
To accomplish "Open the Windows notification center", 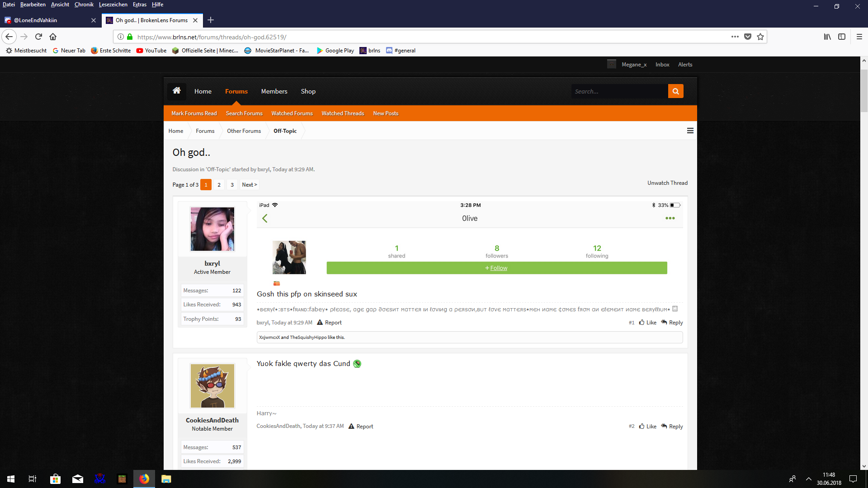I will click(x=853, y=479).
